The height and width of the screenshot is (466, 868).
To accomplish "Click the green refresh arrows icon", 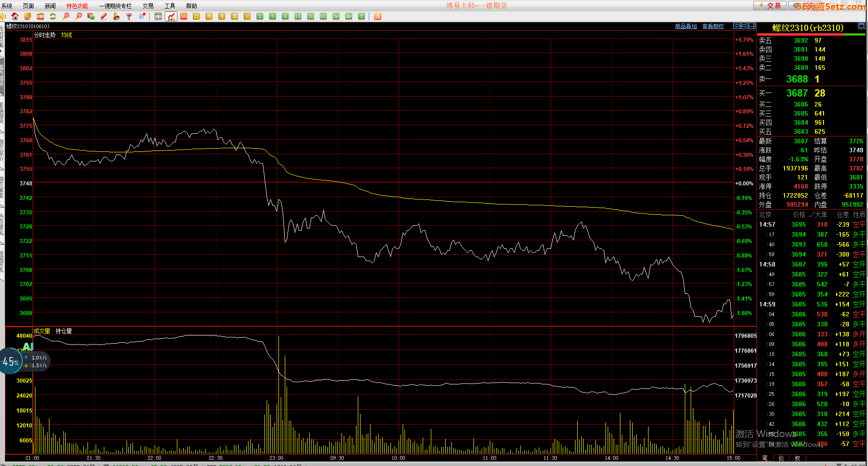I will pyautogui.click(x=53, y=16).
